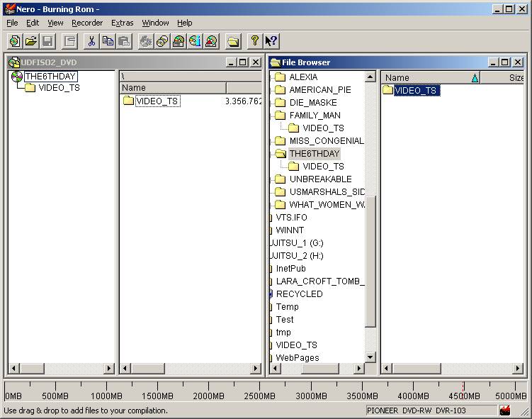Select USMARSHALS_SID folder in File Browser
532x419 pixels.
click(x=327, y=192)
